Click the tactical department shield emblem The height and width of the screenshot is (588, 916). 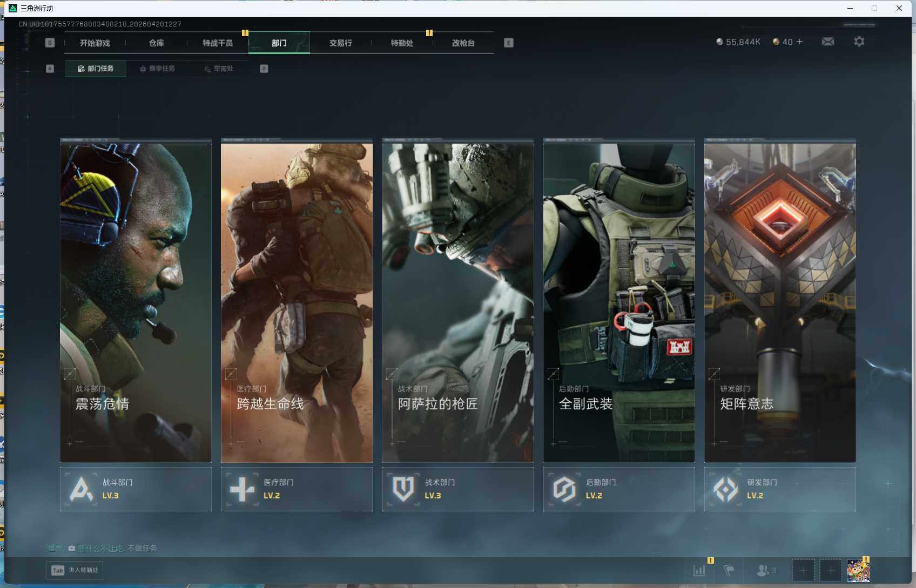(403, 489)
